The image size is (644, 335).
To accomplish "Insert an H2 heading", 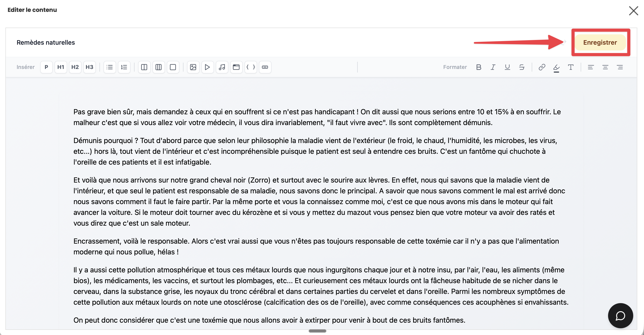I will 75,67.
